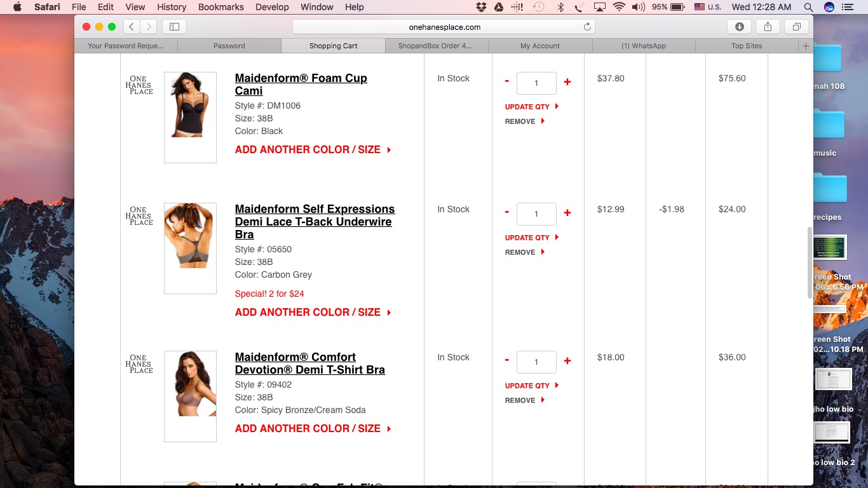Viewport: 868px width, 488px height.
Task: Click the Foam Cup Cami product thumbnail
Action: 190,118
